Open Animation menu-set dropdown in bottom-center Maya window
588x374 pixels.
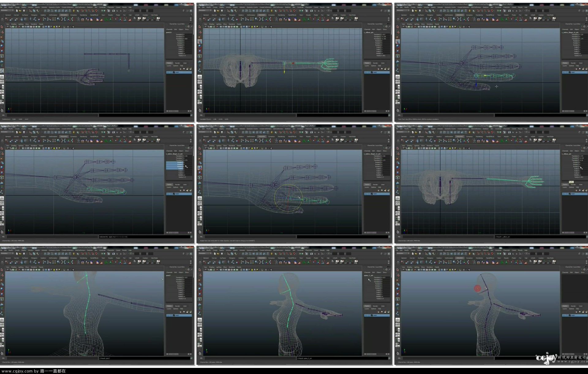205,254
